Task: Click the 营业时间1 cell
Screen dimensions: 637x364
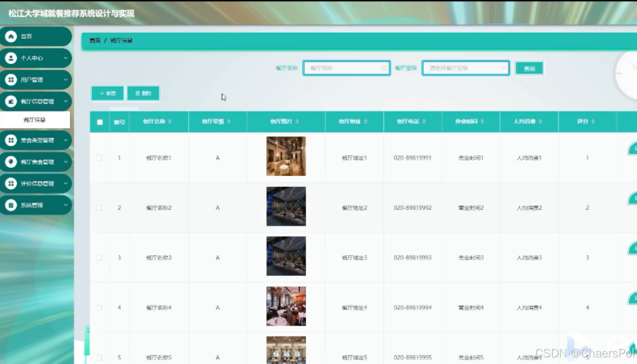Action: [471, 158]
